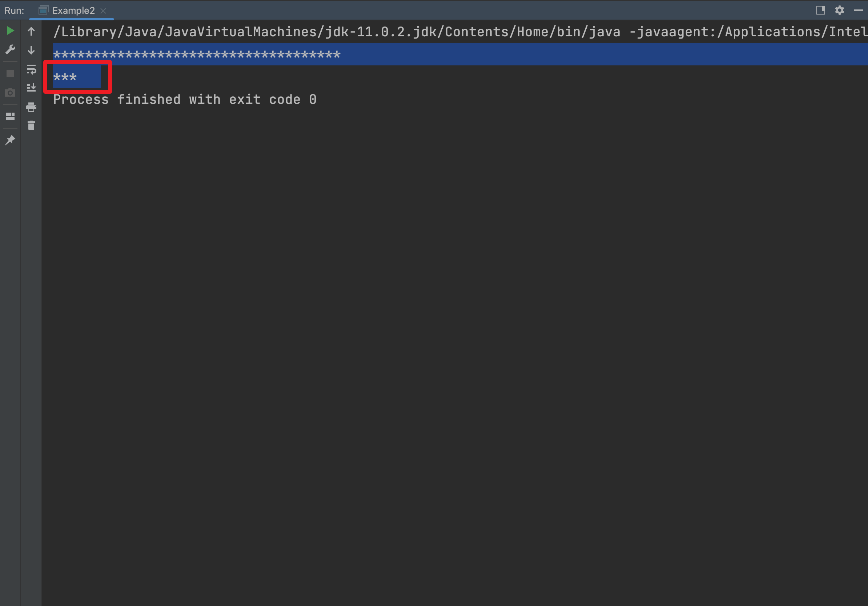
Task: Toggle soft-wrap for console output
Action: (31, 69)
